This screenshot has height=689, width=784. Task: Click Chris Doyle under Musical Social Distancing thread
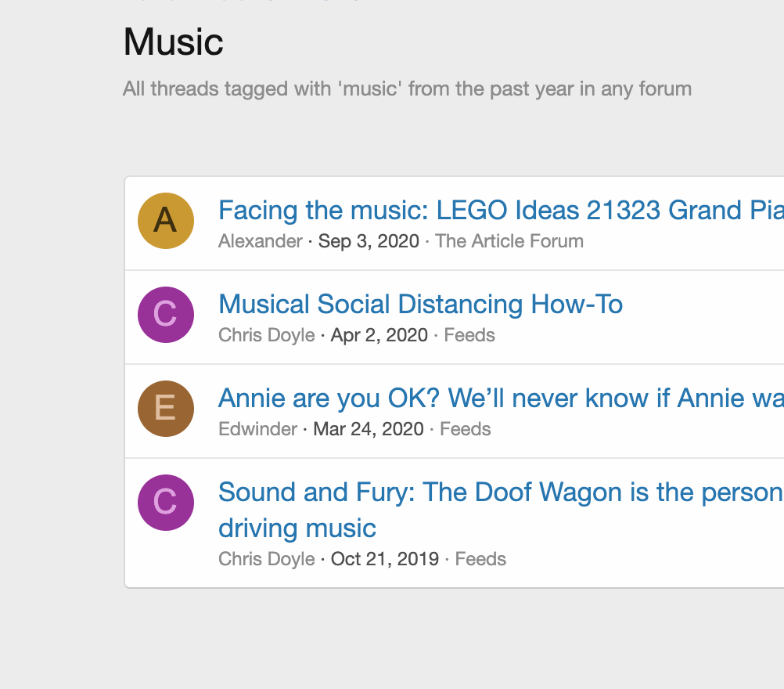point(266,335)
